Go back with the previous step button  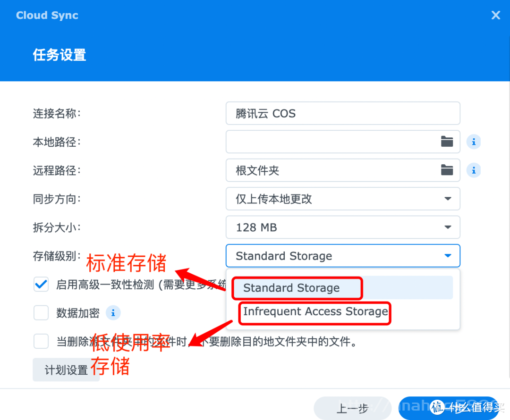click(x=352, y=408)
